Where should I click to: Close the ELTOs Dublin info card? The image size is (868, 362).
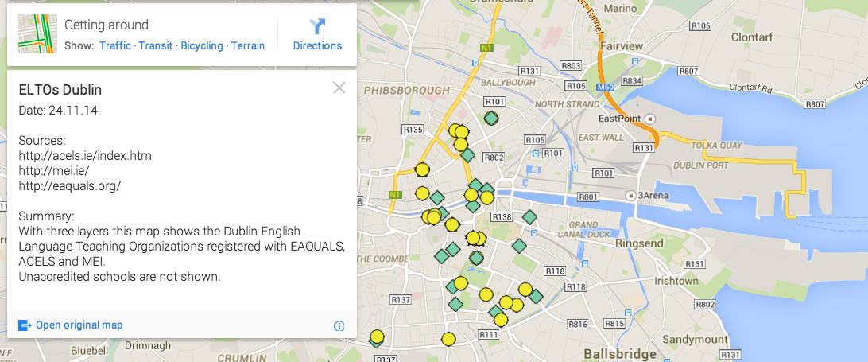(339, 88)
